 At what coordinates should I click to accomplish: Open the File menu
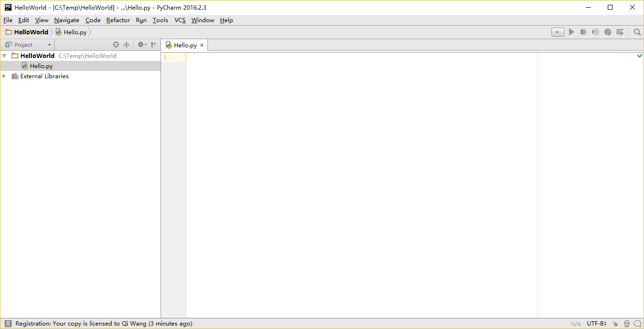pyautogui.click(x=8, y=20)
